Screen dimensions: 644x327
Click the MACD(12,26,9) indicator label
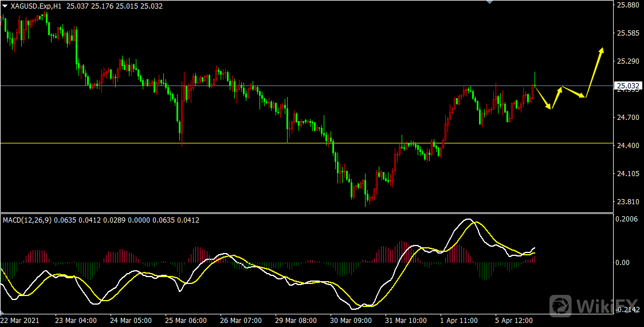28,220
